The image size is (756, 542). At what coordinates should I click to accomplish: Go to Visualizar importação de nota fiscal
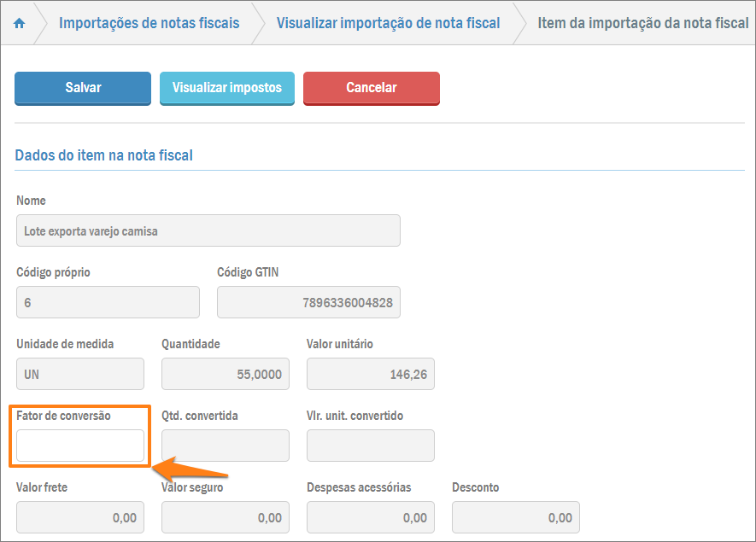(x=388, y=23)
